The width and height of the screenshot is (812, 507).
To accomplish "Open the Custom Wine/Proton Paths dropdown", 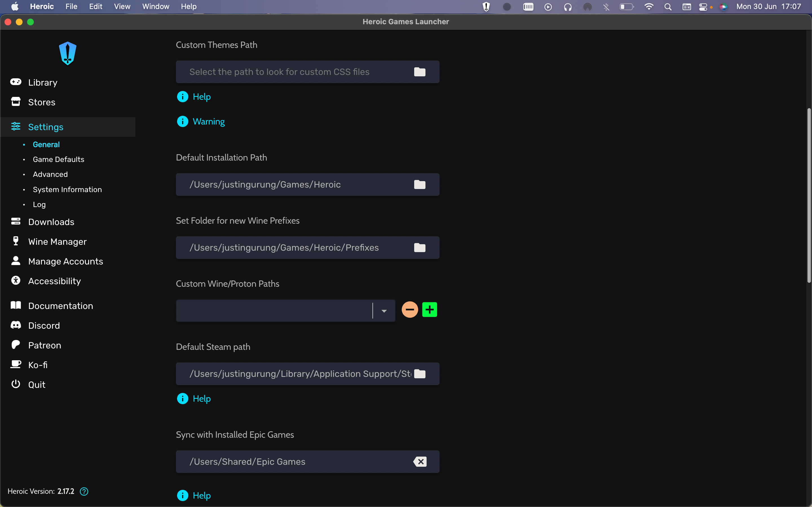I will point(383,310).
